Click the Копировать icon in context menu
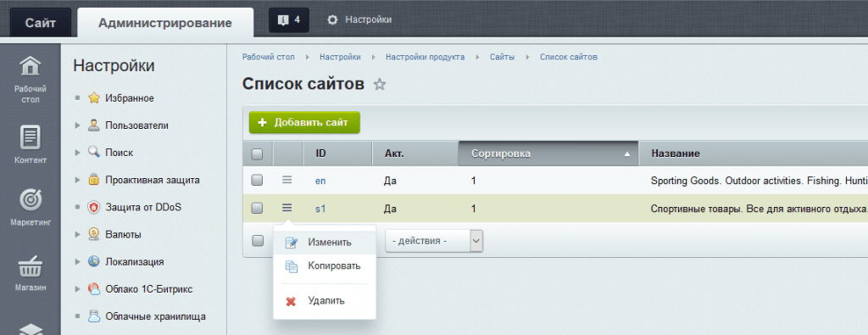 pos(291,266)
